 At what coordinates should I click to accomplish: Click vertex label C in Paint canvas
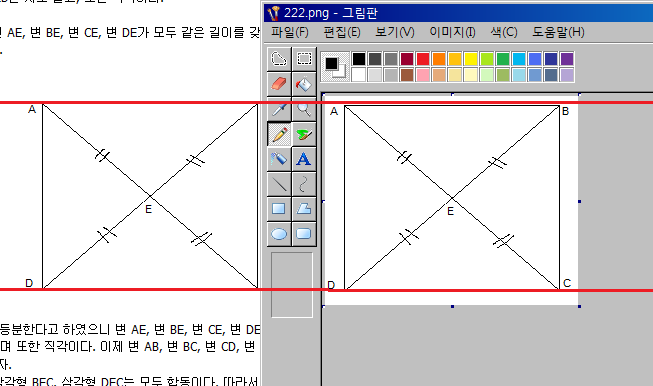coord(567,283)
